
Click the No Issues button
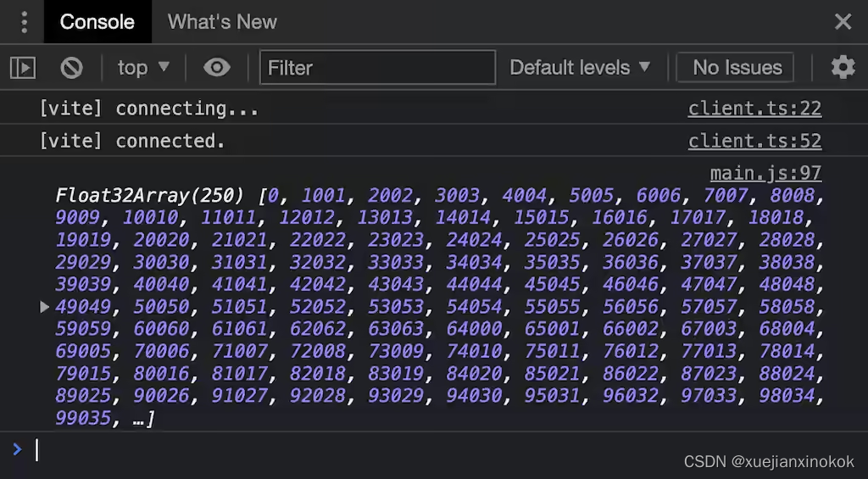(735, 68)
